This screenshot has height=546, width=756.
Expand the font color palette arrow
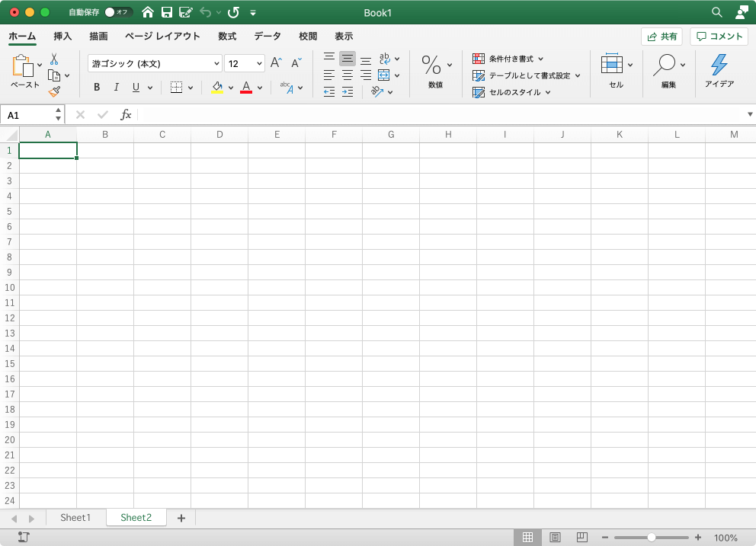pos(260,88)
